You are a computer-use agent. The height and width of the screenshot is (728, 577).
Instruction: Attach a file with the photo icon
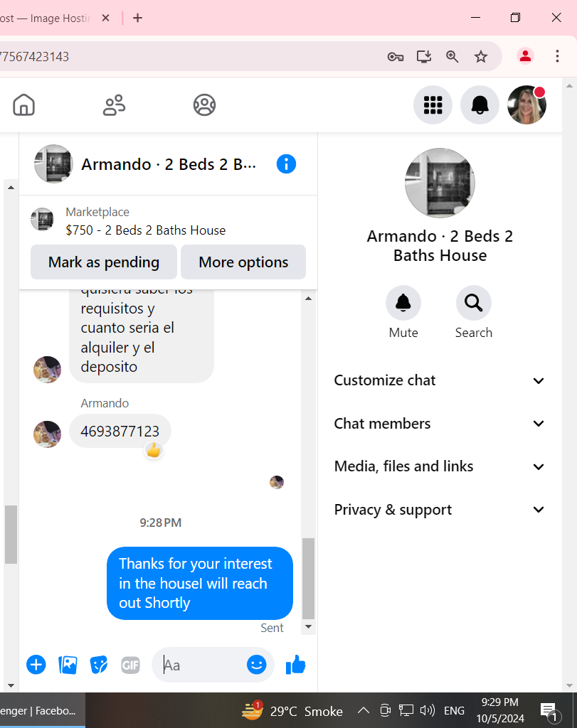(x=68, y=665)
